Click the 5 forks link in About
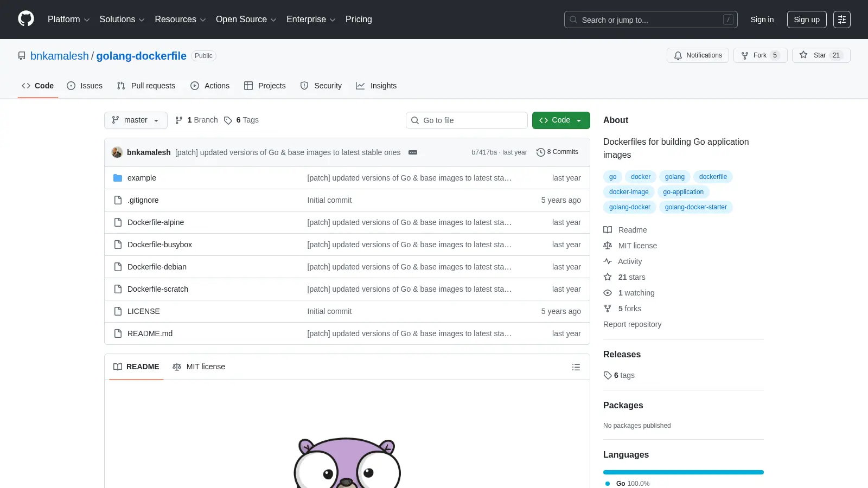 (622, 309)
